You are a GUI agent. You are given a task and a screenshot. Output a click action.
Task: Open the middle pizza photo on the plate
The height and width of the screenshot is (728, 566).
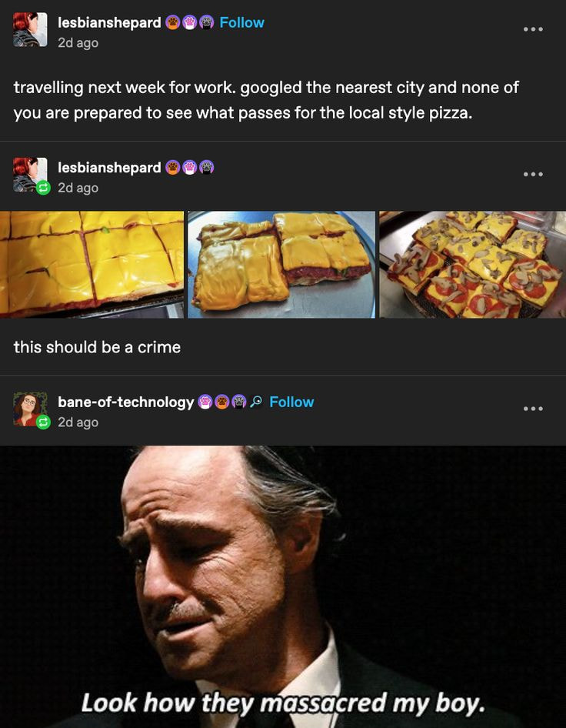click(281, 264)
